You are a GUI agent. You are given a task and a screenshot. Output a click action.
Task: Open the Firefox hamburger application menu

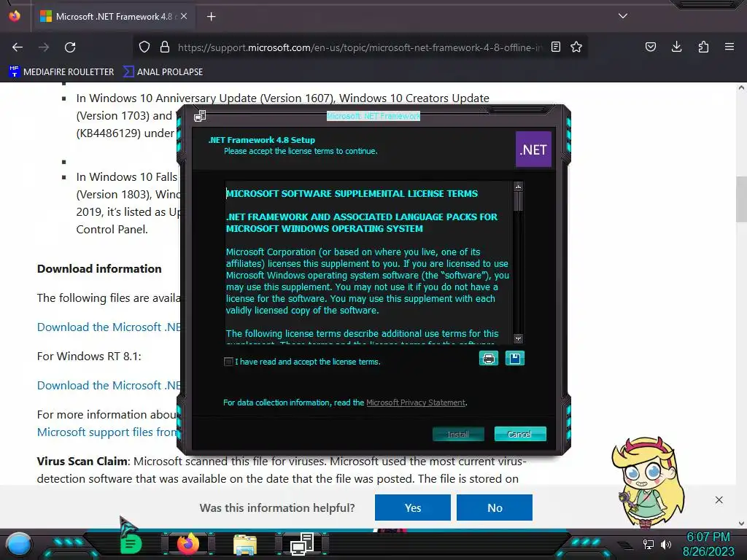click(729, 47)
